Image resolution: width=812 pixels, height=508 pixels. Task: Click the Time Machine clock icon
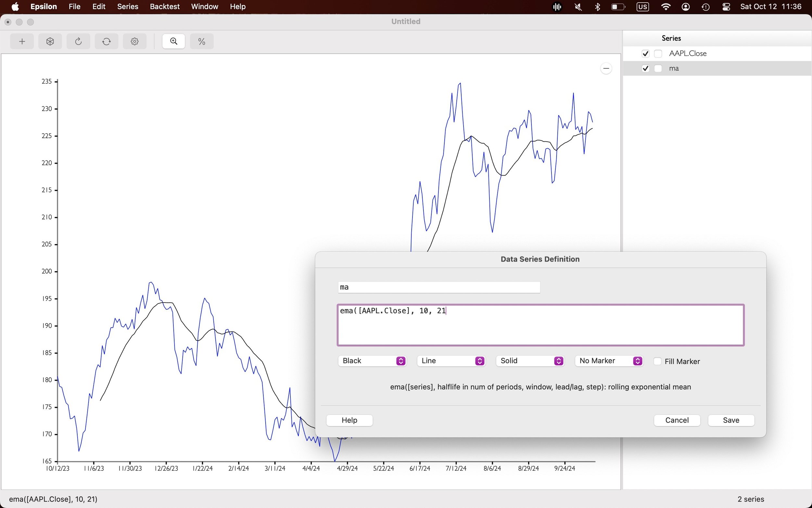point(705,7)
